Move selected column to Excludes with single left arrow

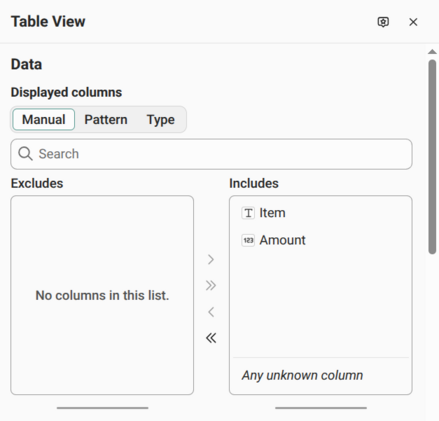(211, 312)
